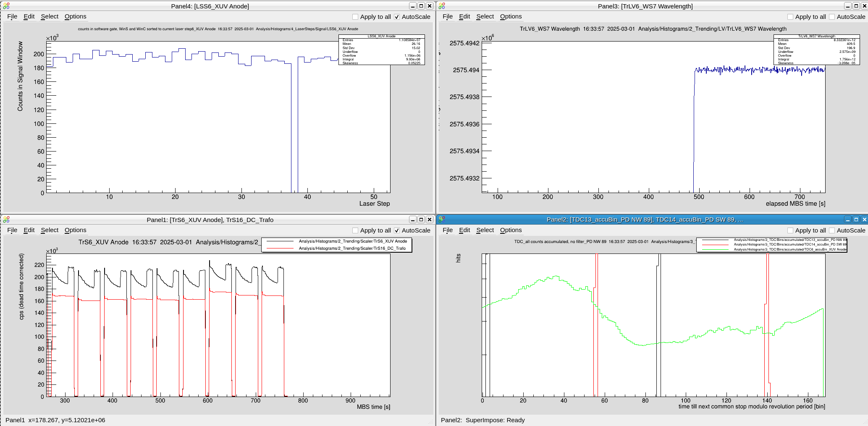Click Panel3 histogram title text
868x426 pixels.
[x=653, y=29]
